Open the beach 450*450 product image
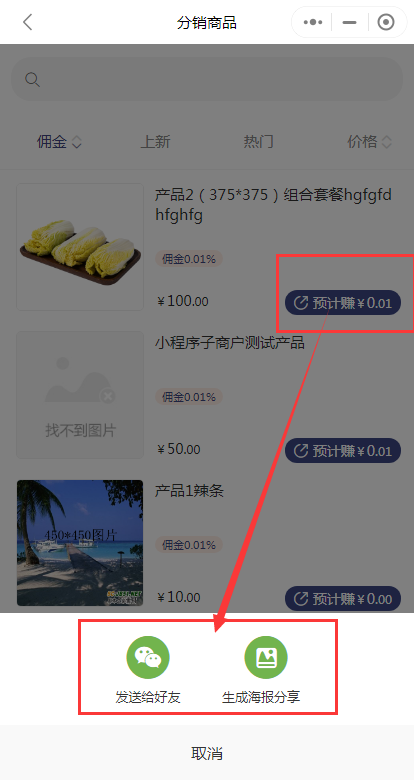The width and height of the screenshot is (414, 780). tap(80, 543)
